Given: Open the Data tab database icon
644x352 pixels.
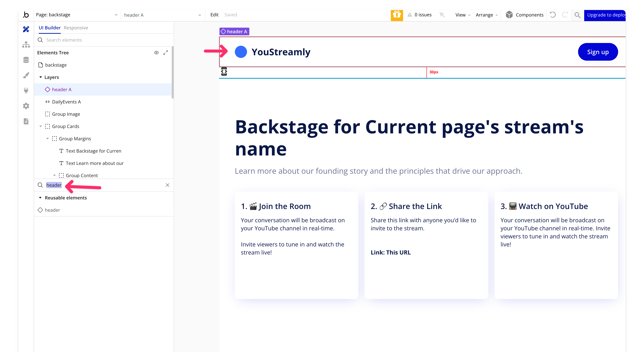Looking at the screenshot, I should point(26,60).
